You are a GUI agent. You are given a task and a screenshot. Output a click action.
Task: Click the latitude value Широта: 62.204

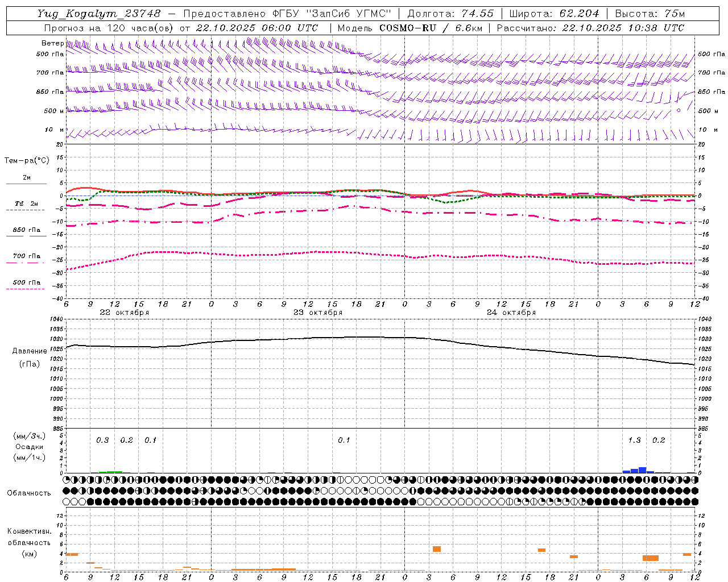click(554, 14)
